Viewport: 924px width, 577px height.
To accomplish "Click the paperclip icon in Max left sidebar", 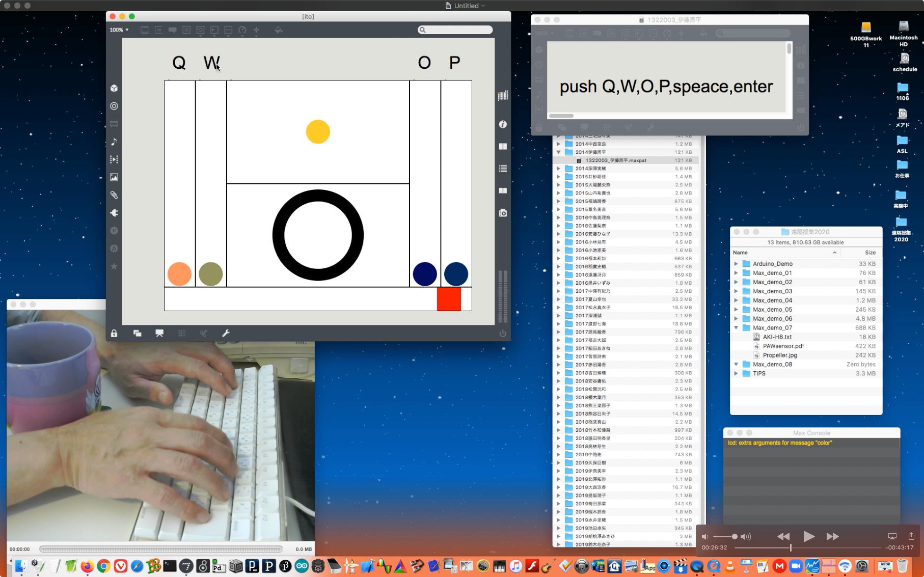I will tap(114, 195).
